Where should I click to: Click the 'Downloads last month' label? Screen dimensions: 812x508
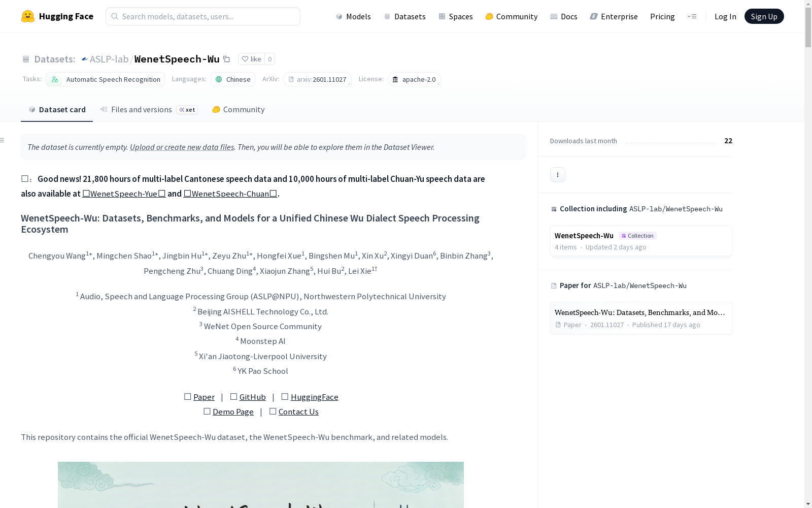tap(584, 141)
